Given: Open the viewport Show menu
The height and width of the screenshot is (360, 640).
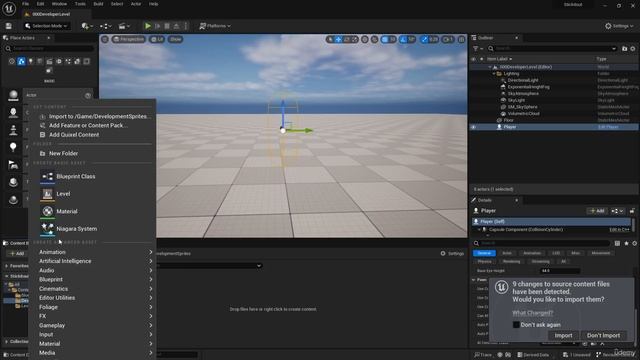Looking at the screenshot, I should coord(176,39).
